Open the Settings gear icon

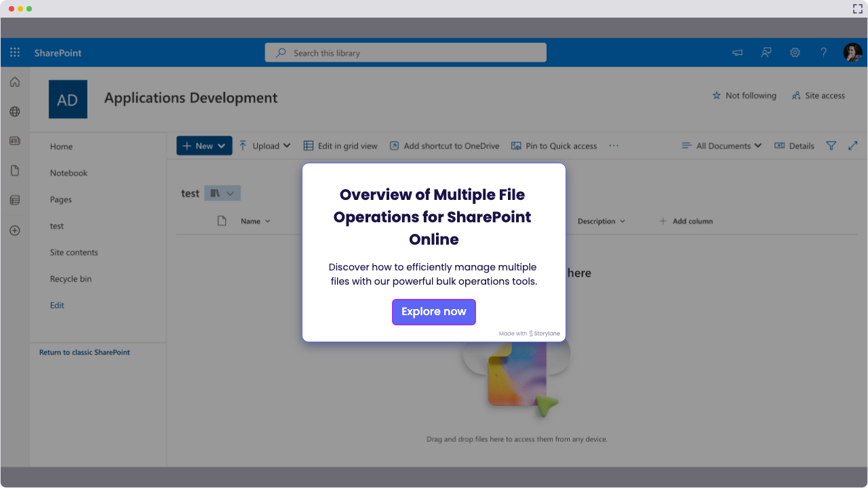795,53
